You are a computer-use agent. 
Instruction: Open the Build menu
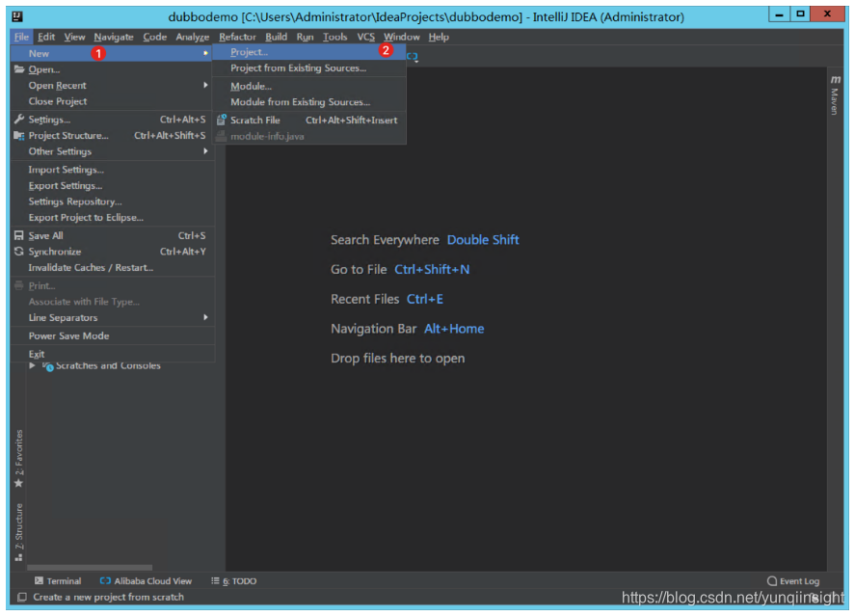tap(276, 37)
